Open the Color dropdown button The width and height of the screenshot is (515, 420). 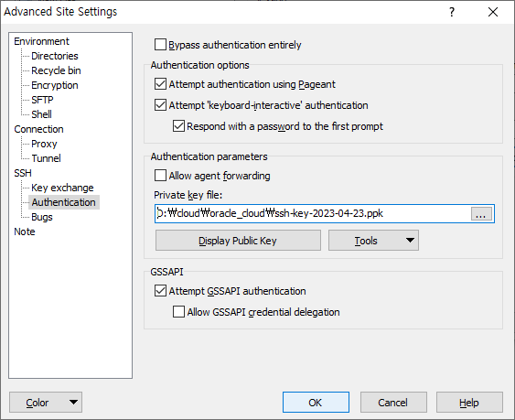(46, 403)
